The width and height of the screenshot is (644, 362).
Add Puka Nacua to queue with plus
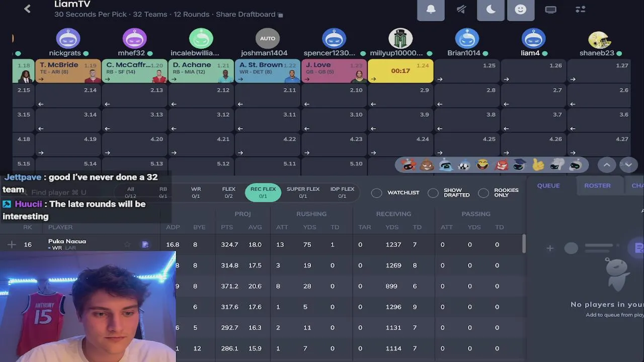[x=12, y=244]
